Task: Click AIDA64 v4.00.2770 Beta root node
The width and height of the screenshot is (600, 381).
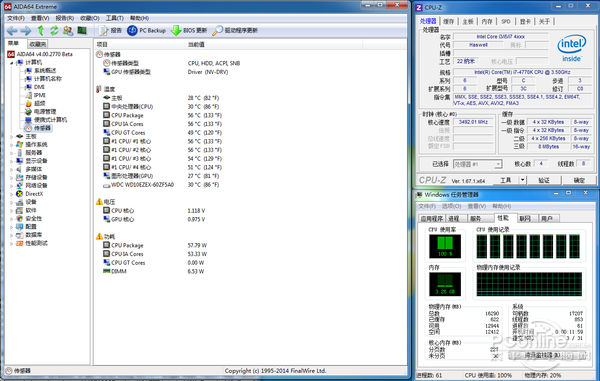Action: (40, 54)
